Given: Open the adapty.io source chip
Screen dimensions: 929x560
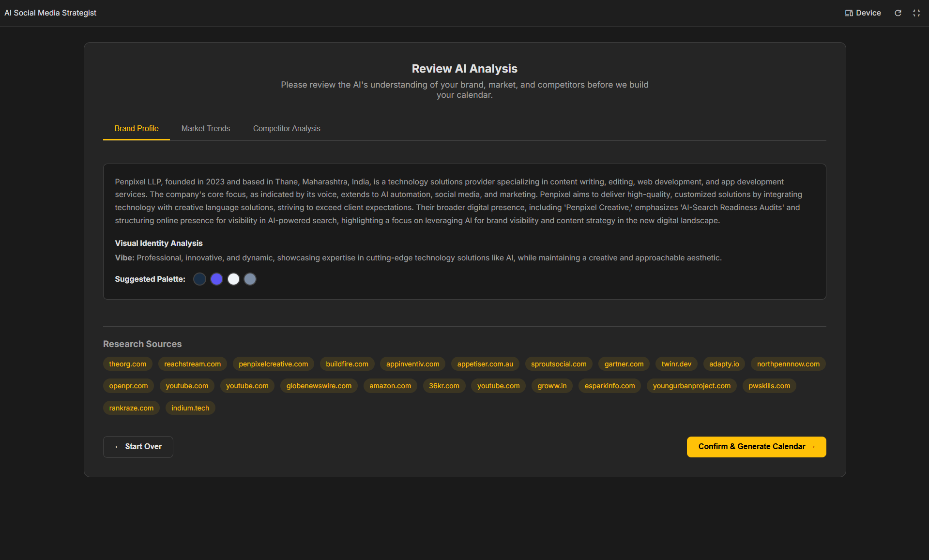Looking at the screenshot, I should [x=724, y=364].
